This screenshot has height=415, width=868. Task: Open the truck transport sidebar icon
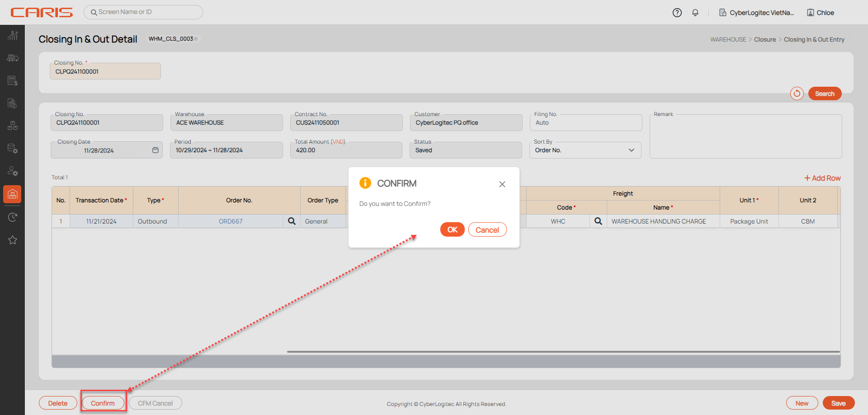coord(13,58)
